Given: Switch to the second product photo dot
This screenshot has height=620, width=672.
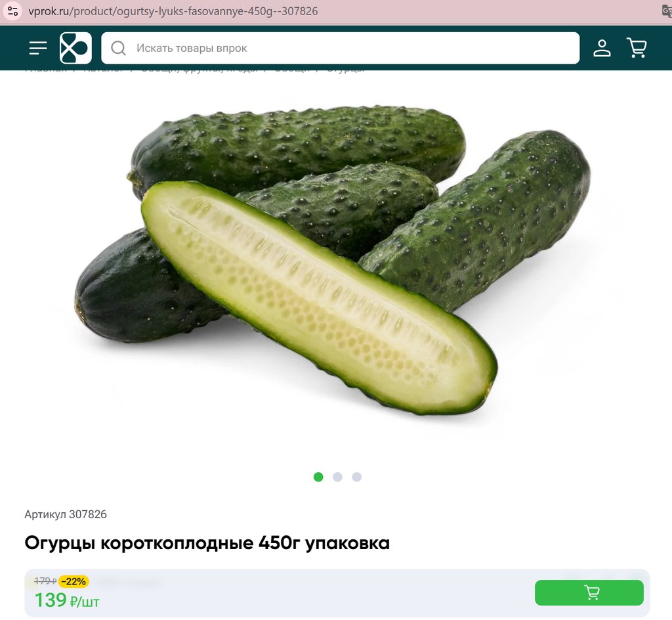Looking at the screenshot, I should [338, 477].
